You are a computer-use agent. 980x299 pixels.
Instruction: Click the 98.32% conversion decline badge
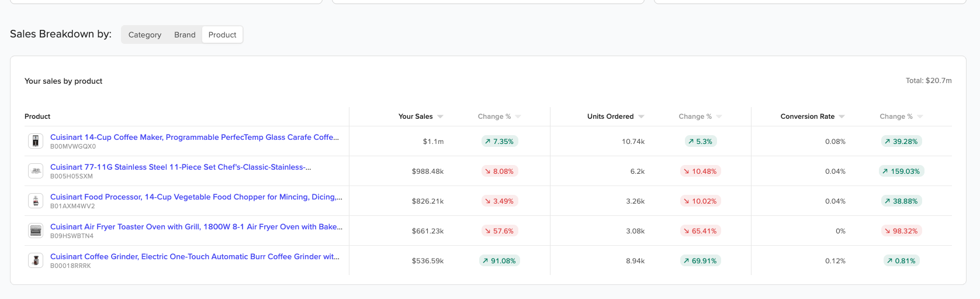pos(901,231)
